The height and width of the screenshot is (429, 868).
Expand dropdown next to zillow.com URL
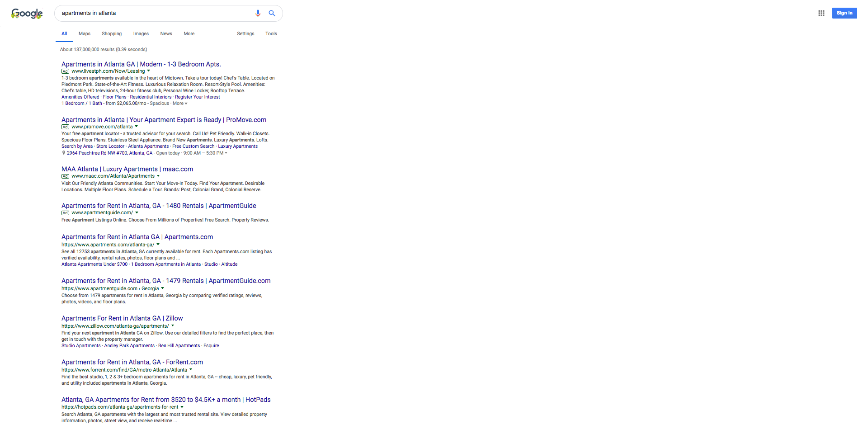[x=173, y=326]
